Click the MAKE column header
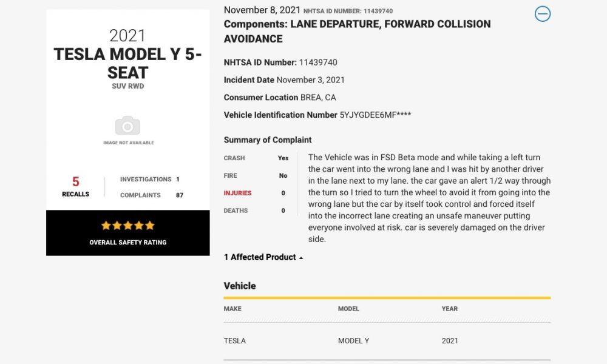607x364 pixels. click(232, 309)
